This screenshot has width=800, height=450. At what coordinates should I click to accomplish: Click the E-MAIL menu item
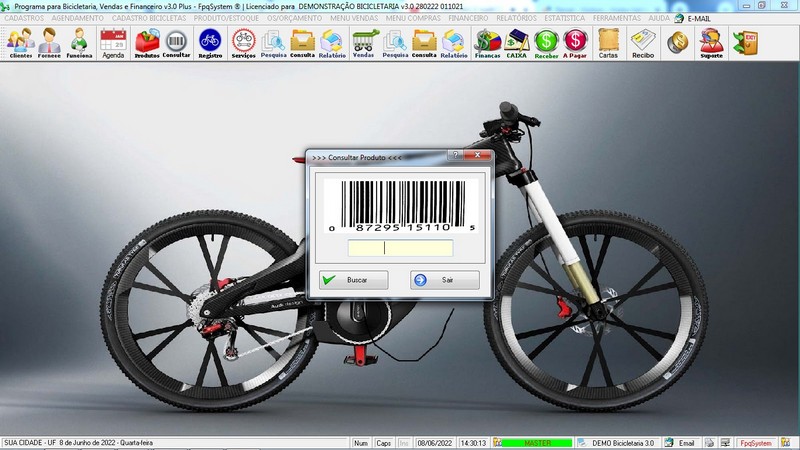[x=693, y=18]
